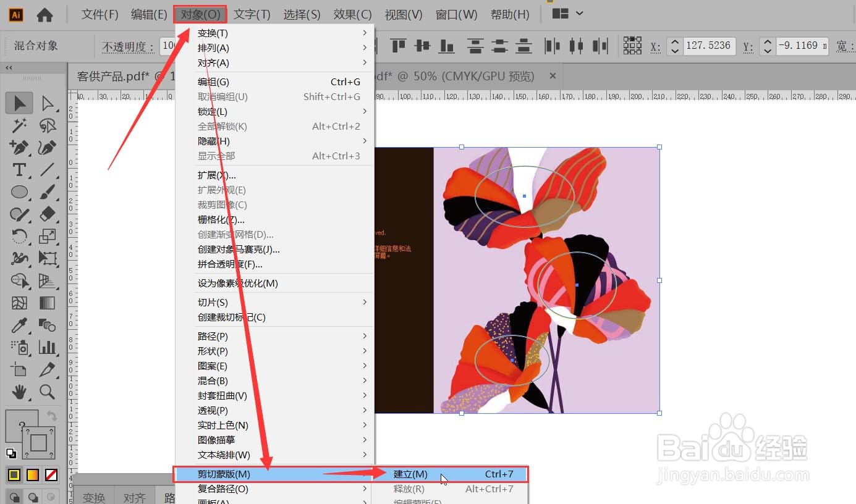Click the reference point grid icon
This screenshot has height=504, width=856.
pos(632,45)
